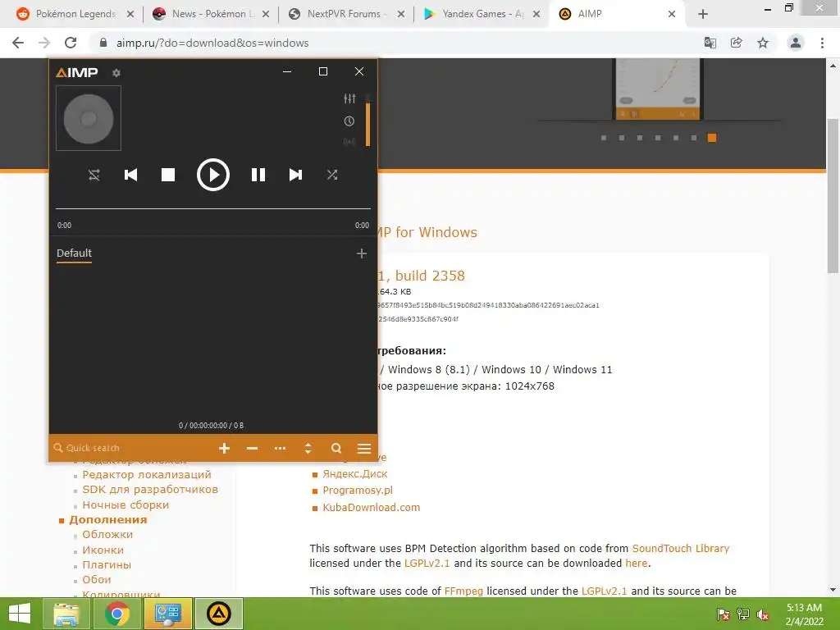Viewport: 840px width, 630px height.
Task: Switch to NextPVR Forums browser tab
Action: pyautogui.click(x=346, y=14)
